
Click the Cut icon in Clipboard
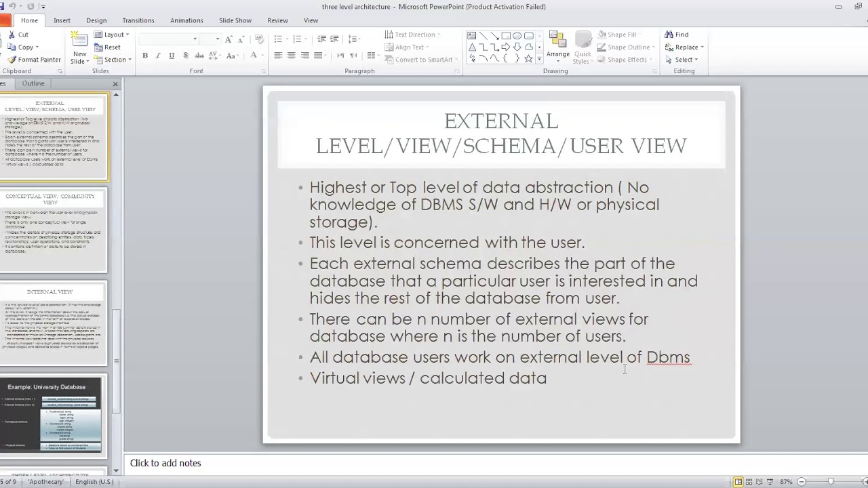(x=12, y=35)
